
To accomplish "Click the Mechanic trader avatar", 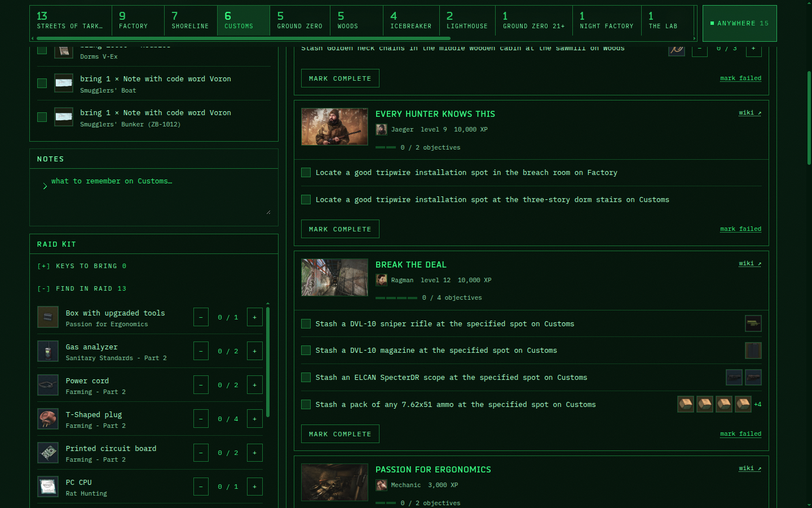I will tap(382, 485).
